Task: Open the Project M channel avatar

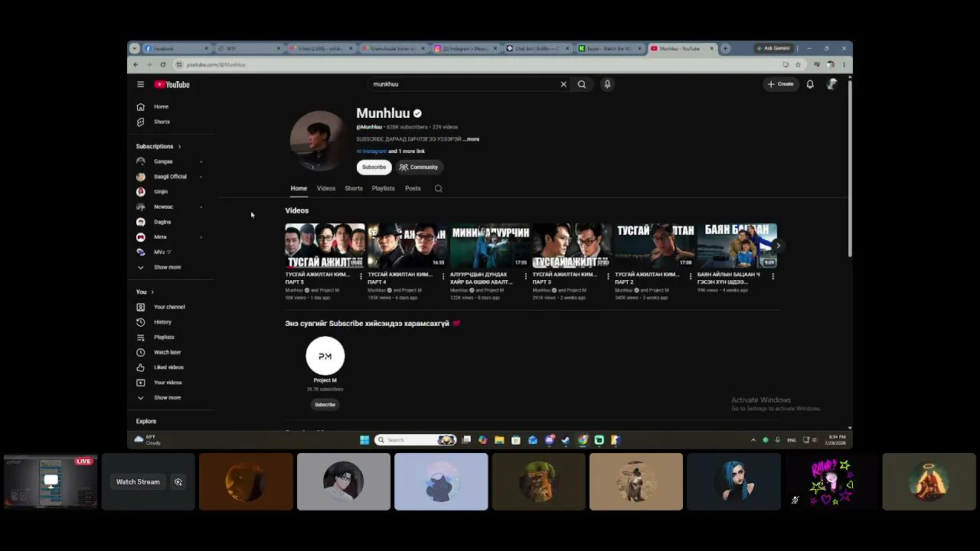Action: point(325,356)
